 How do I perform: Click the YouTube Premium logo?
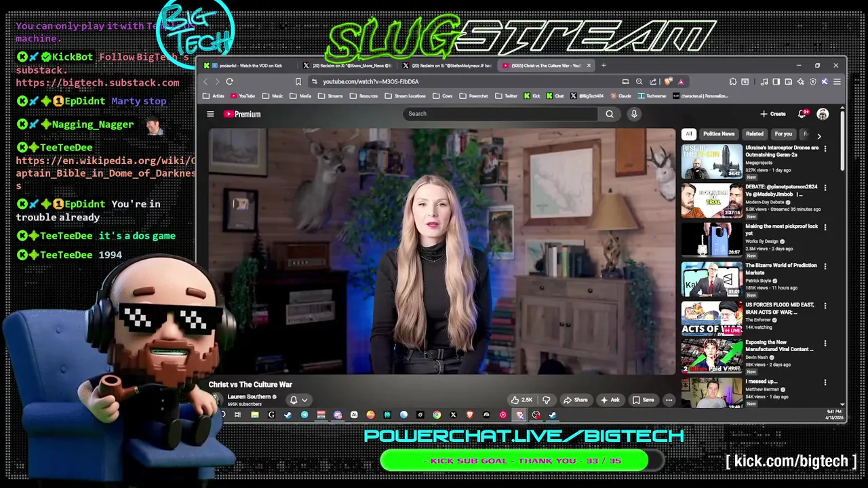242,114
